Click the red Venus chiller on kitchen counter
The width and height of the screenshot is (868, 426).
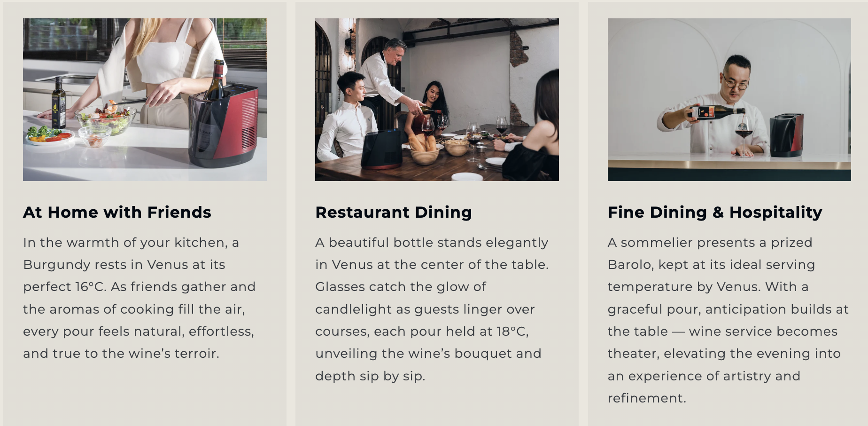coord(224,126)
